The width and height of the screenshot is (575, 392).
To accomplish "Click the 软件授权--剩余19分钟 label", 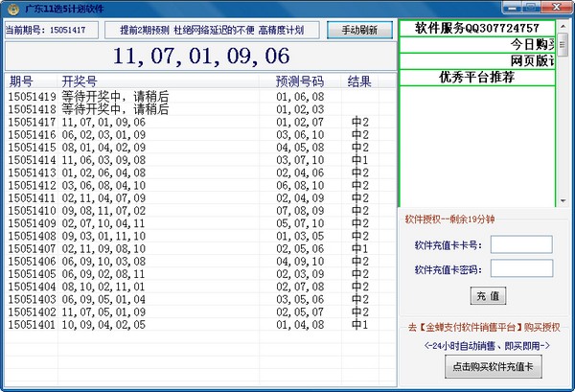I will [x=449, y=219].
